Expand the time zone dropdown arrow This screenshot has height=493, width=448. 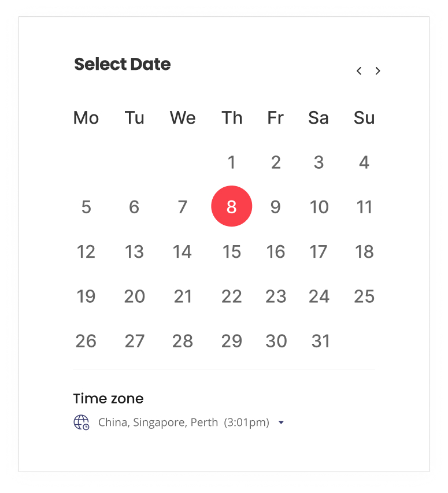pyautogui.click(x=281, y=422)
